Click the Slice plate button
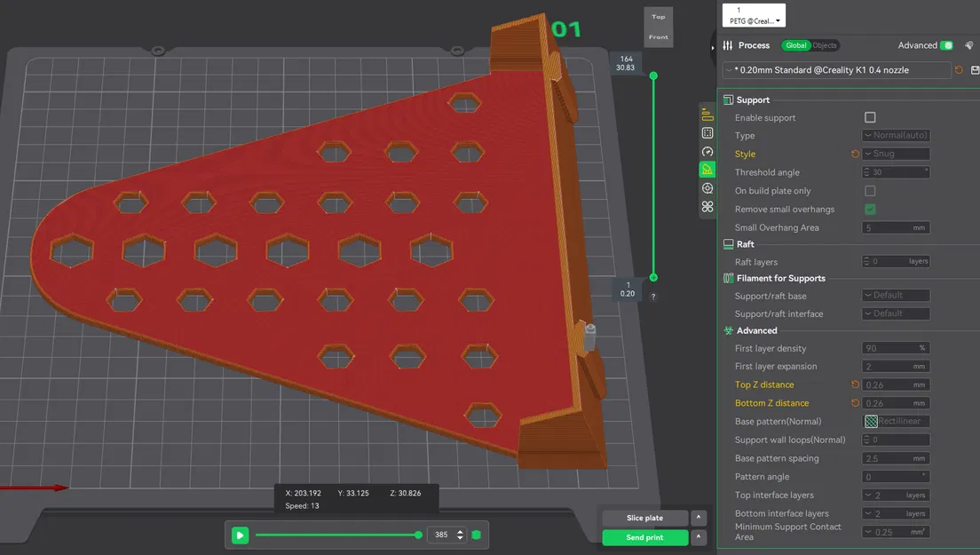The width and height of the screenshot is (980, 555). tap(645, 518)
